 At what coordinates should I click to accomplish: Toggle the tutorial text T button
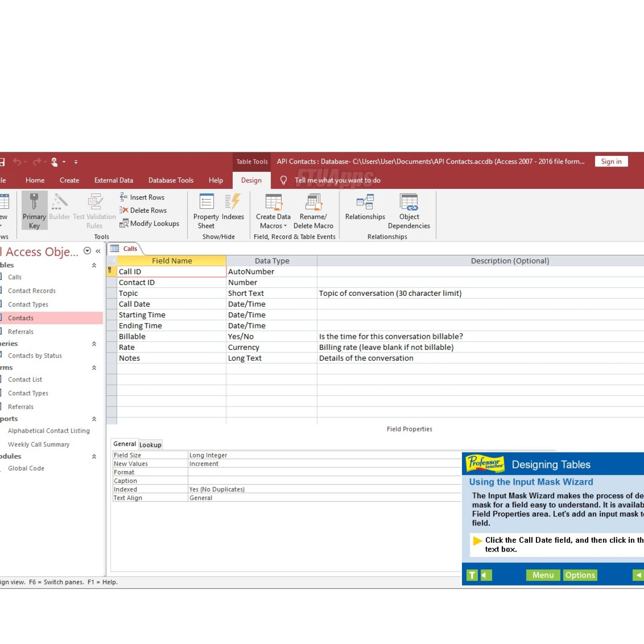tap(472, 575)
